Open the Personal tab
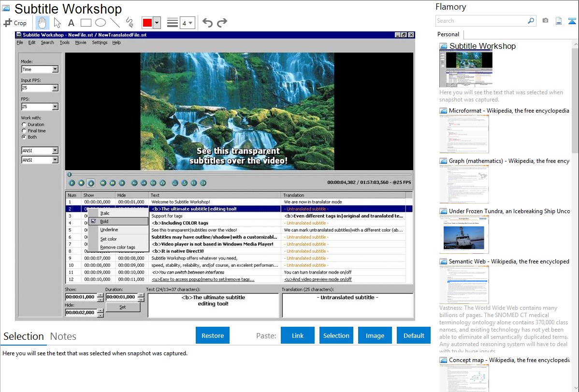The width and height of the screenshot is (579, 392). (x=449, y=34)
